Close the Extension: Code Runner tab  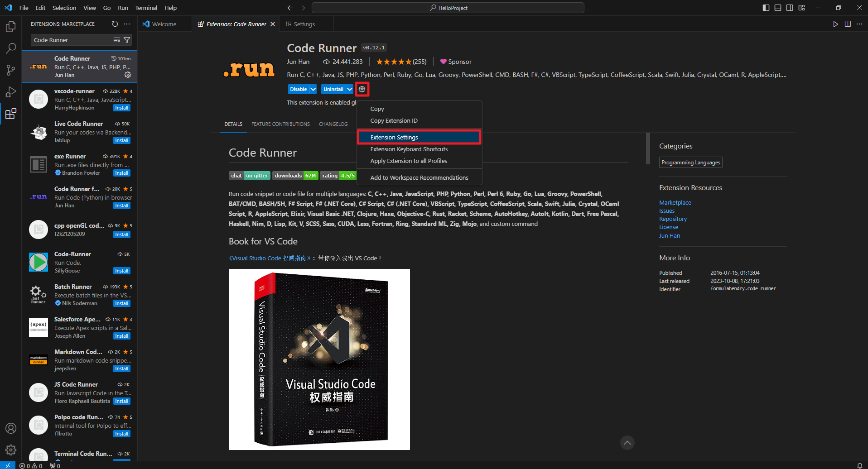point(273,24)
